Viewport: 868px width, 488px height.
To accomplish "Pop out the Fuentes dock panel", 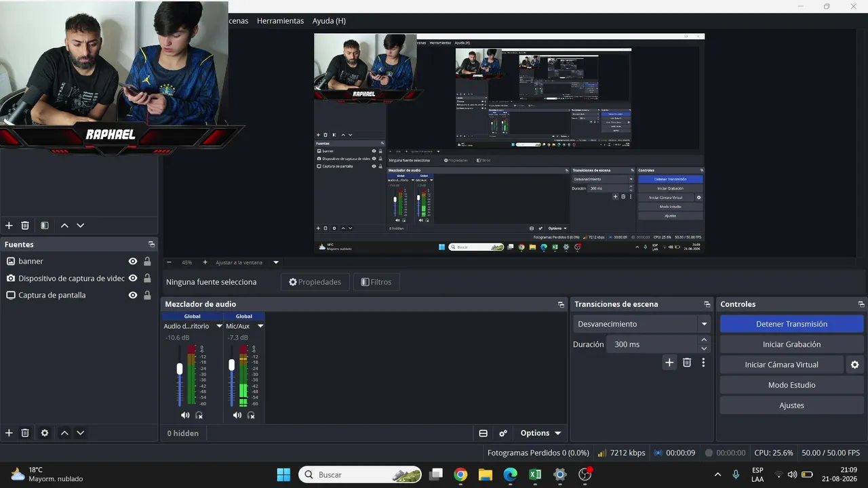I will pos(151,245).
